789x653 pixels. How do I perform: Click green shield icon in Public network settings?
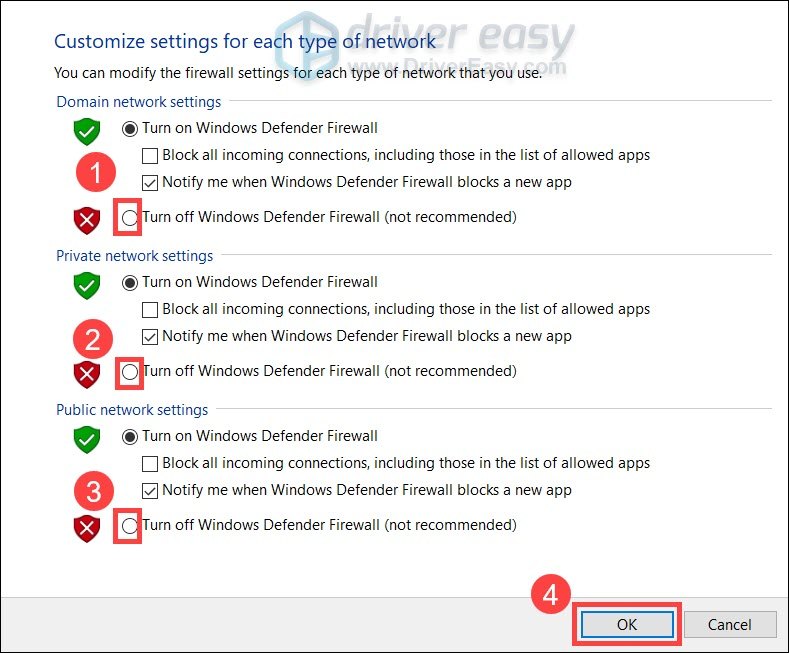87,440
